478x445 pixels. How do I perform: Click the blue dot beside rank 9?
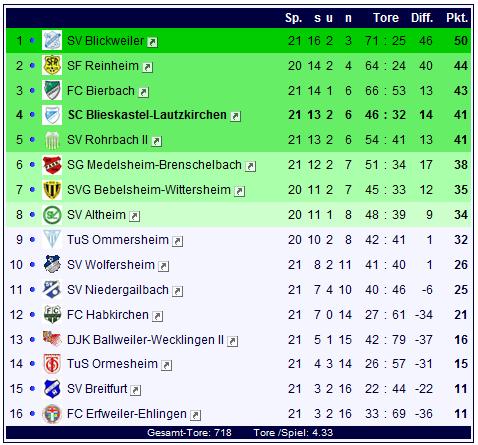[x=32, y=239]
